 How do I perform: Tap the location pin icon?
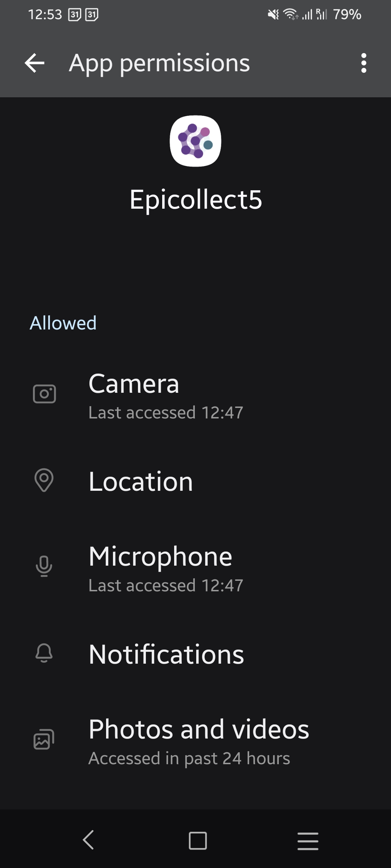pyautogui.click(x=44, y=480)
